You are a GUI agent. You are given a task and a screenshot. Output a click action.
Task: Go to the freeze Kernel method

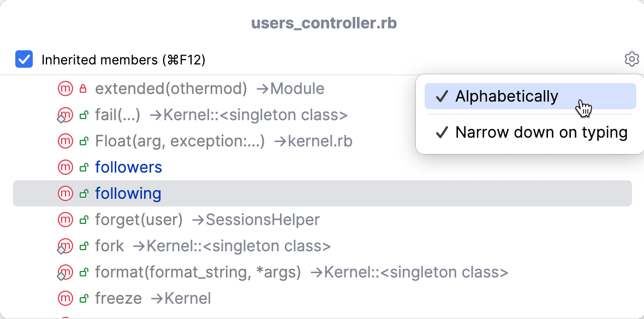[153, 298]
